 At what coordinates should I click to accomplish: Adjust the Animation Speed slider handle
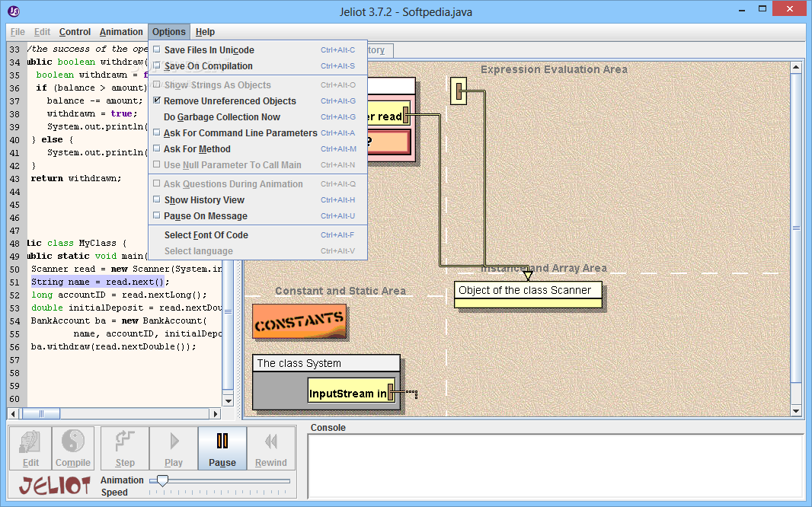click(162, 480)
